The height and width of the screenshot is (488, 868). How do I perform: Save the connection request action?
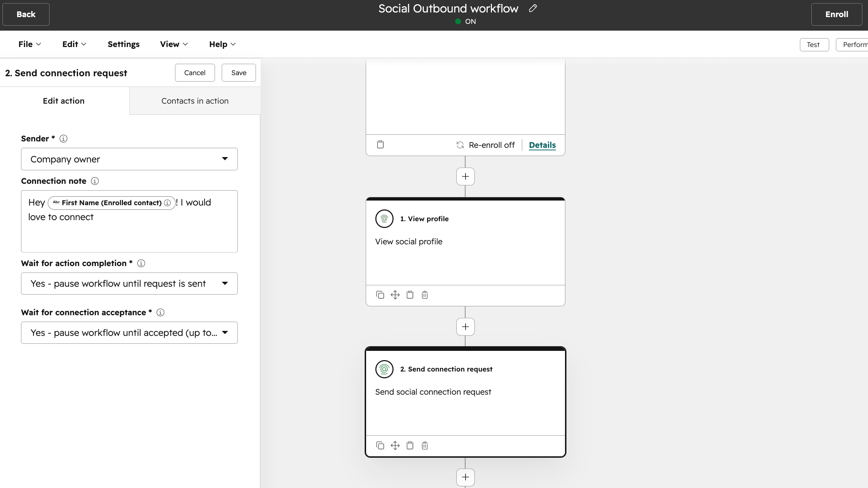[239, 73]
